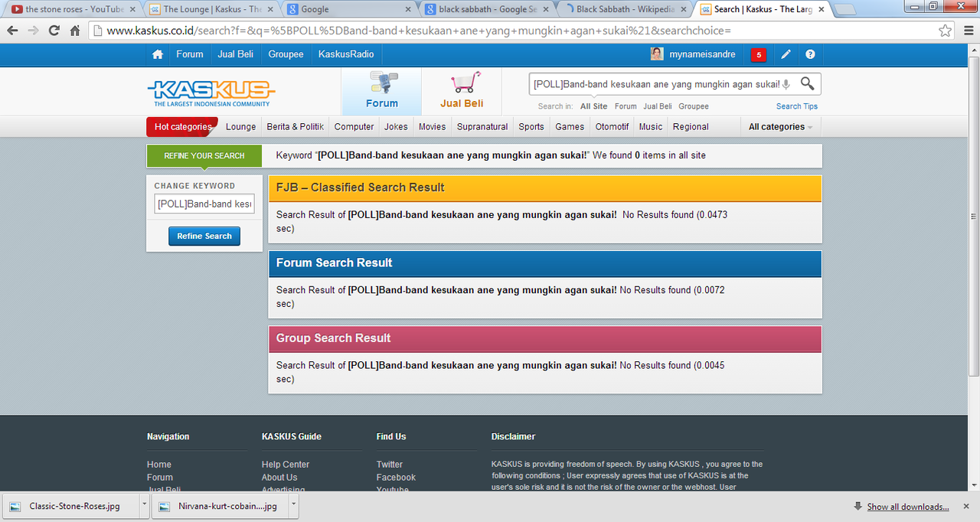The width and height of the screenshot is (980, 522).
Task: Open the Chrome menu icon
Action: 967,31
